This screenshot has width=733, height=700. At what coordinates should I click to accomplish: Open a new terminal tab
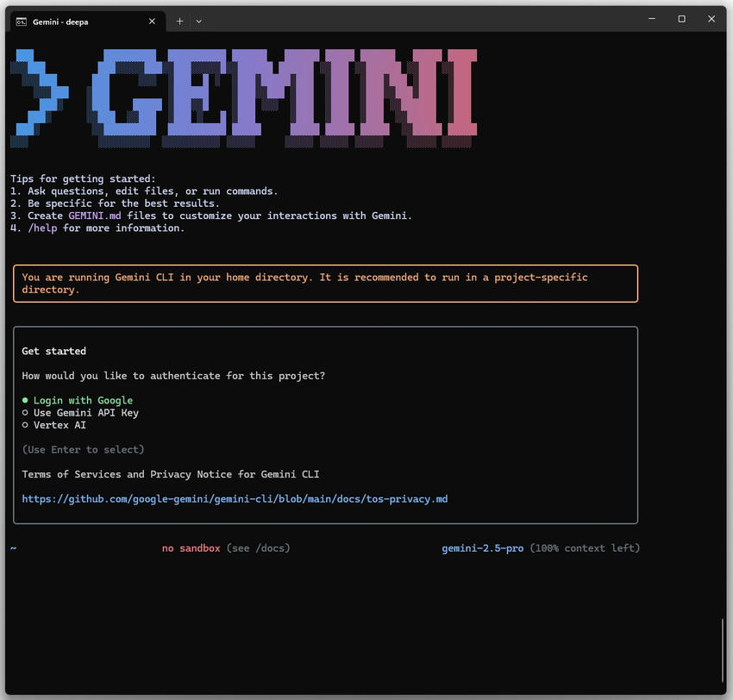click(x=179, y=21)
